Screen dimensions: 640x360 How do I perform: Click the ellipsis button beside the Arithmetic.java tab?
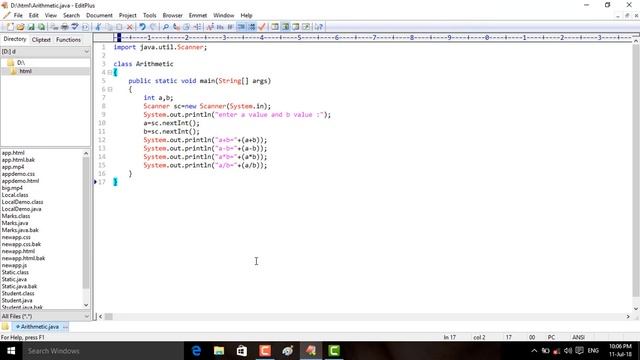[x=65, y=327]
